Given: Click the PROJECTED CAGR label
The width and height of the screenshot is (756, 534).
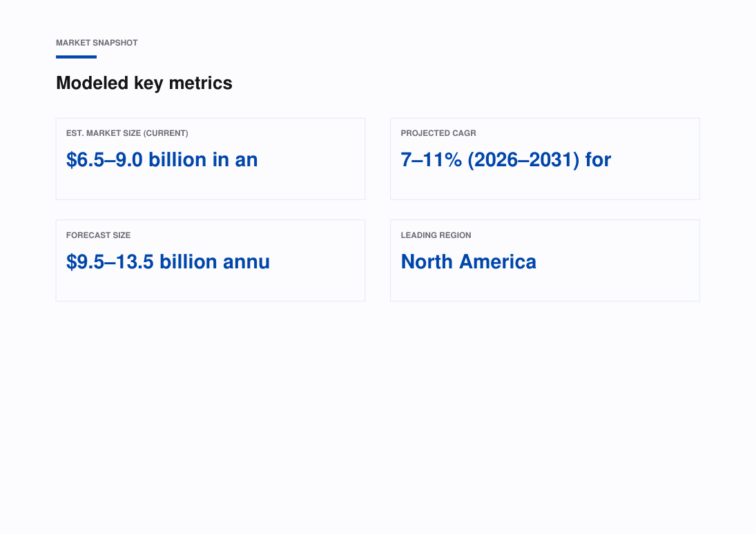Looking at the screenshot, I should (438, 133).
